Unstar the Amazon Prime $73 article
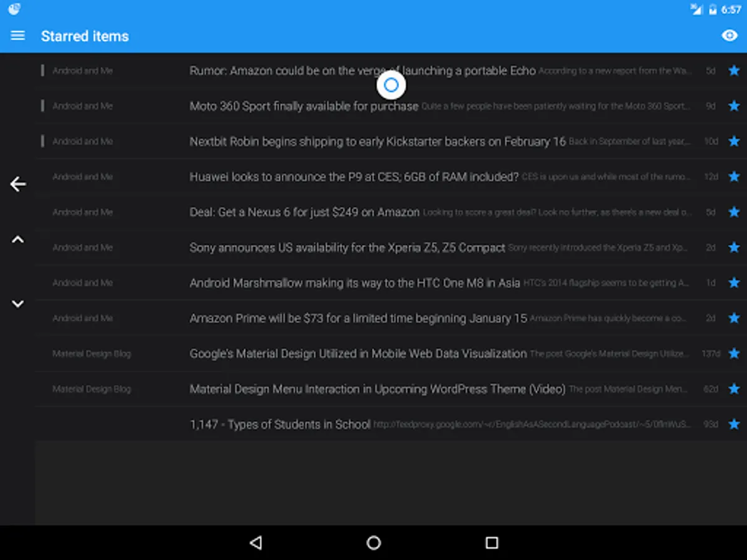 pyautogui.click(x=734, y=318)
